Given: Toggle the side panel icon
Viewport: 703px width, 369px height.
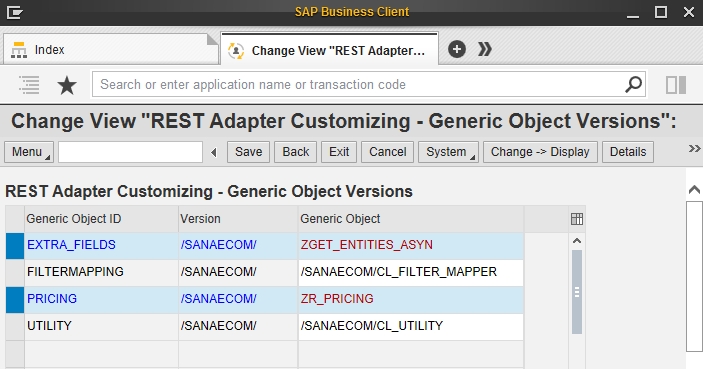Looking at the screenshot, I should (676, 85).
